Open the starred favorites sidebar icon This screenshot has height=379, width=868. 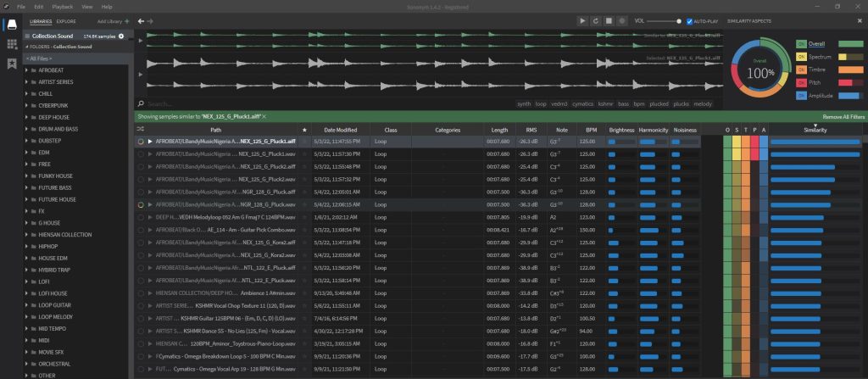point(12,64)
